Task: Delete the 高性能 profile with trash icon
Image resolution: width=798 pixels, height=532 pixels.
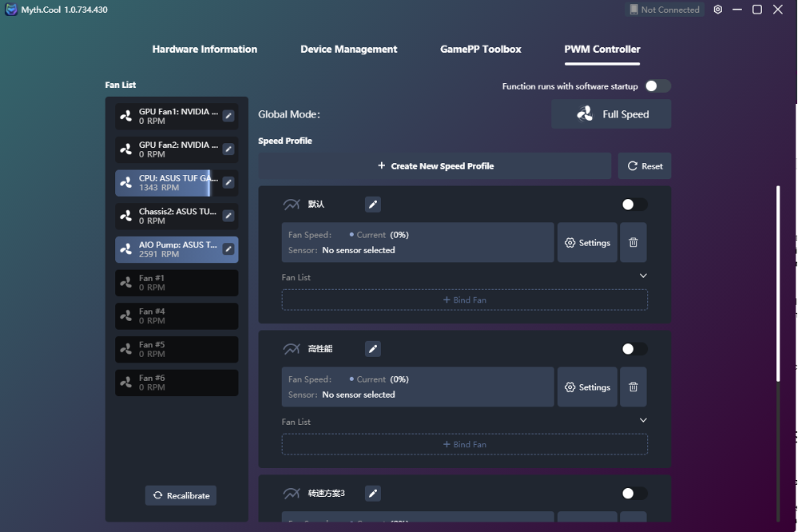Action: click(x=633, y=387)
